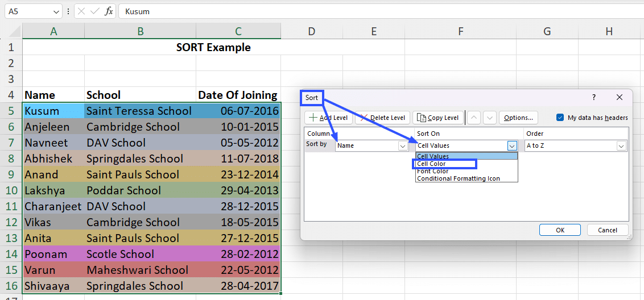Select row 16 header
The image size is (644, 300).
11,286
